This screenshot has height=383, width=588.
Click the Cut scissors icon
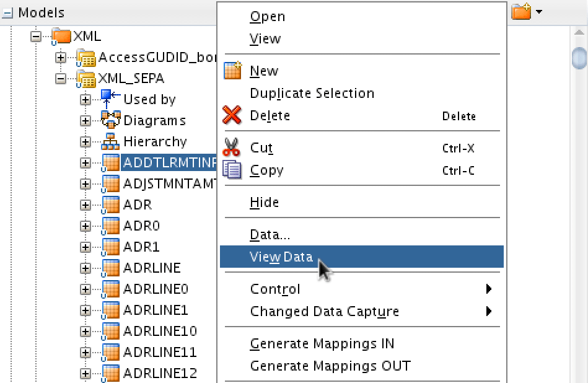point(231,147)
